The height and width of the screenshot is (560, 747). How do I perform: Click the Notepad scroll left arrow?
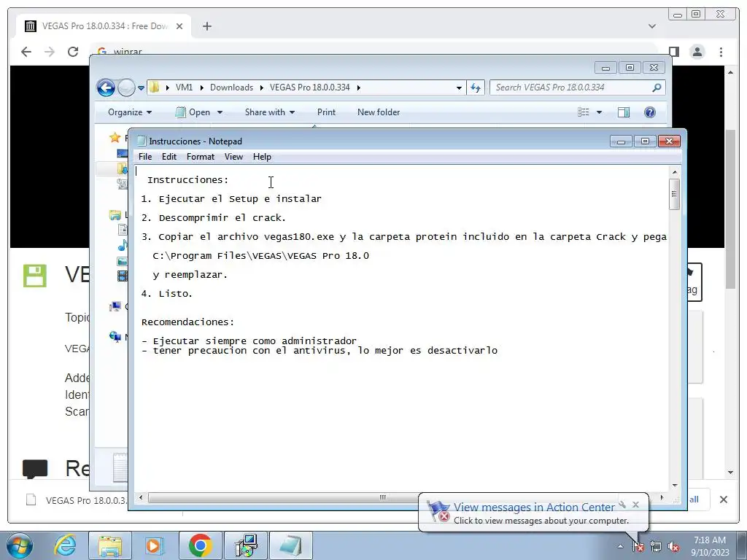point(141,497)
